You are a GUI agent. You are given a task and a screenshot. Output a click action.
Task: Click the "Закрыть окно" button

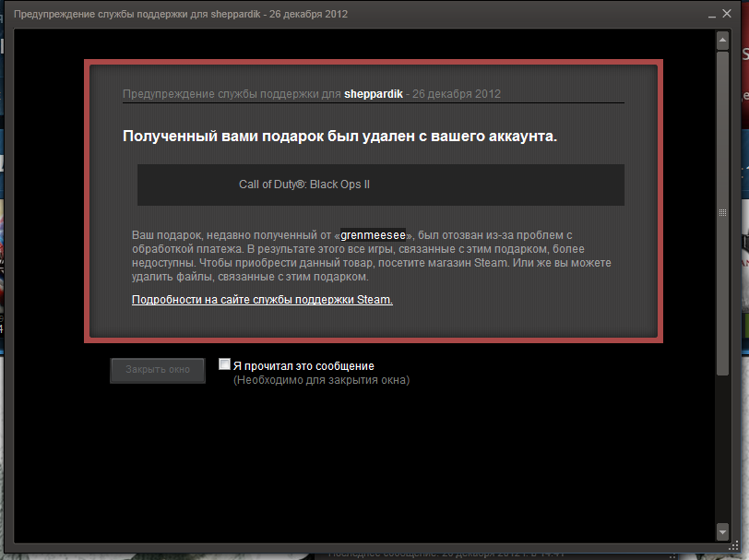[x=158, y=370]
